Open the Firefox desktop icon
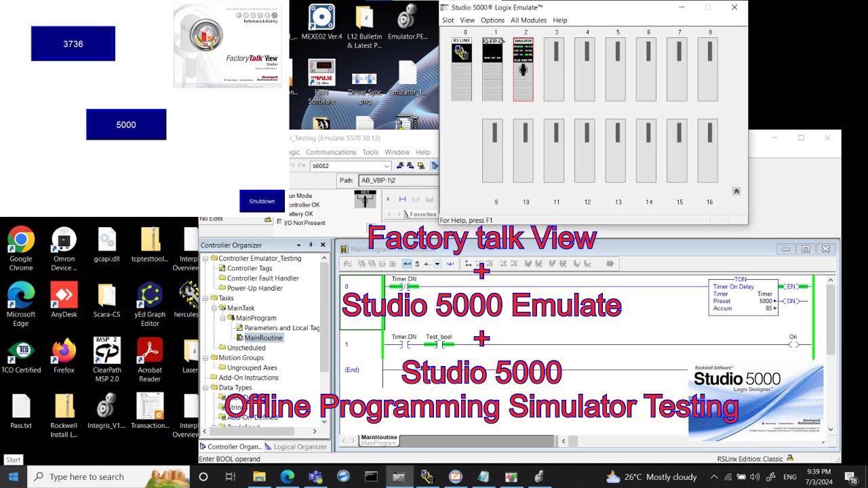Screen dimensions: 868x488 (64, 356)
